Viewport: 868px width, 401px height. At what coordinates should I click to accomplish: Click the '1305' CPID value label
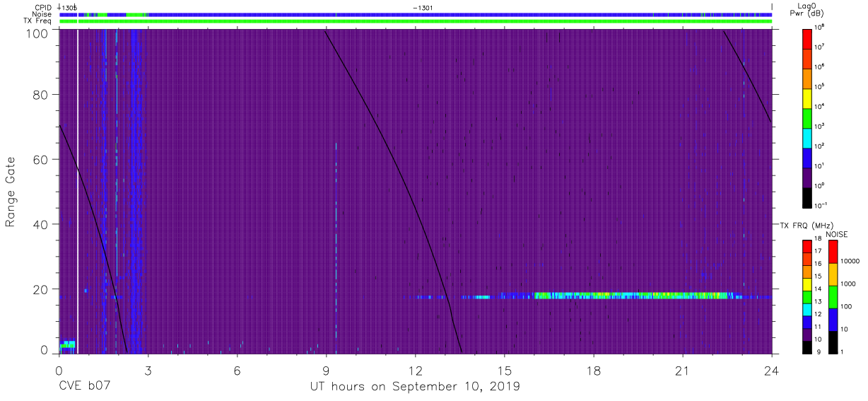pos(69,7)
